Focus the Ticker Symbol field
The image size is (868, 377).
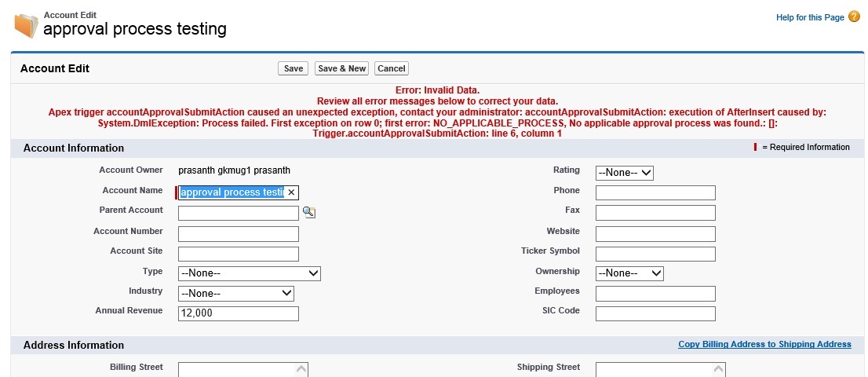click(x=655, y=254)
